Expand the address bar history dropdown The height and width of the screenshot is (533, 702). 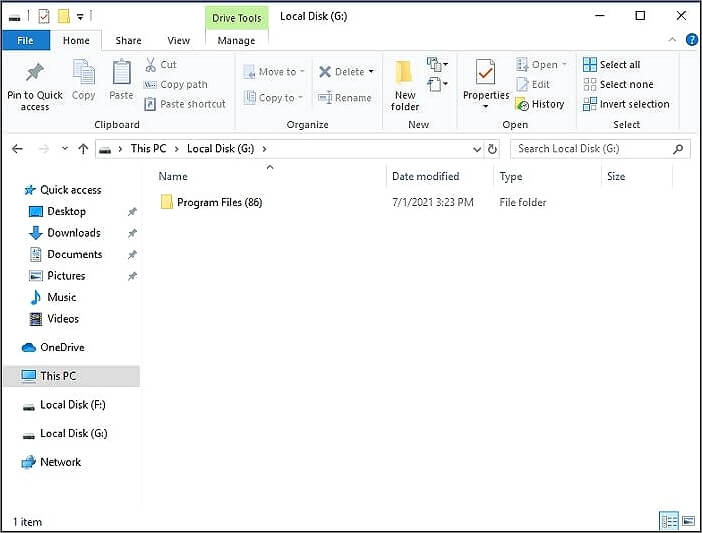click(477, 149)
